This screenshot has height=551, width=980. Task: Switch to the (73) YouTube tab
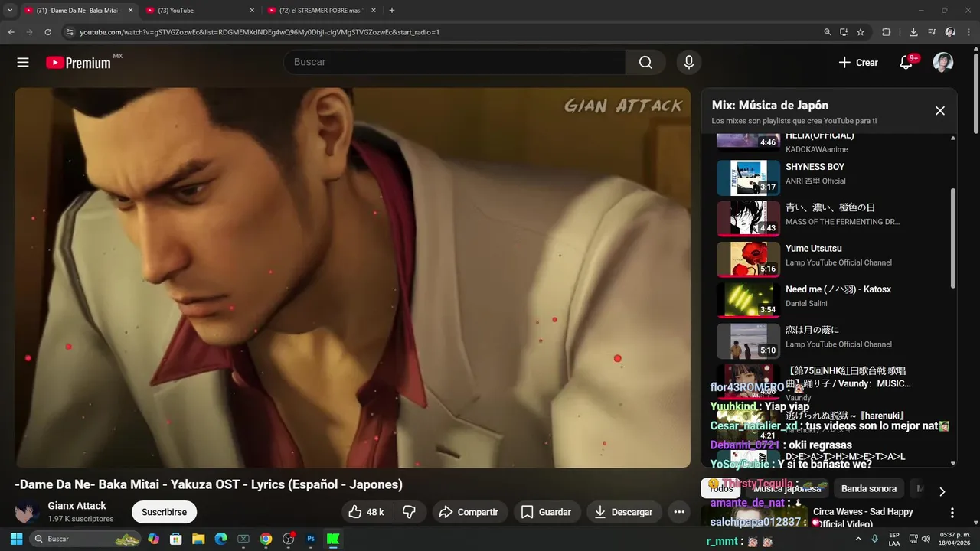(x=200, y=10)
